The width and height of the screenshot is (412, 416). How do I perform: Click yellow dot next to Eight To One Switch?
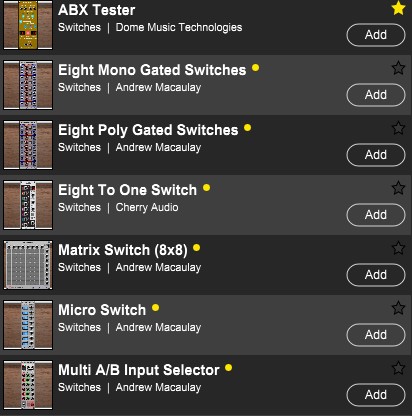[207, 188]
